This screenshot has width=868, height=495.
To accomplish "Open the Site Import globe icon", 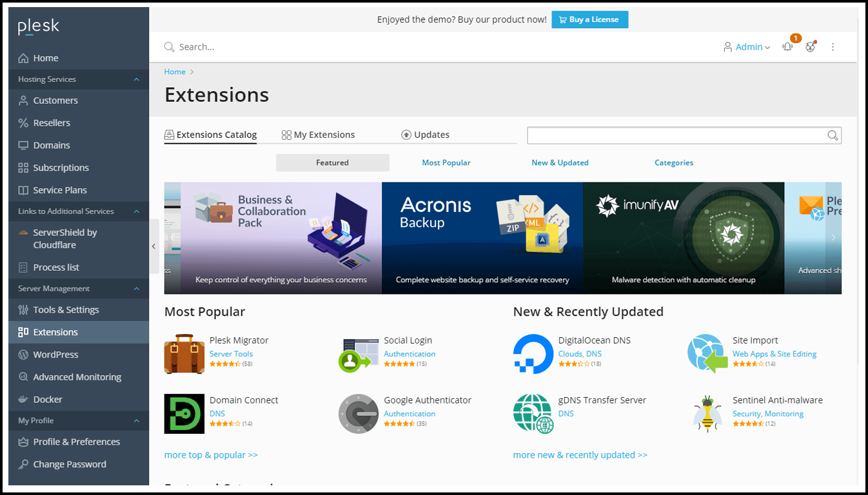I will tap(707, 354).
